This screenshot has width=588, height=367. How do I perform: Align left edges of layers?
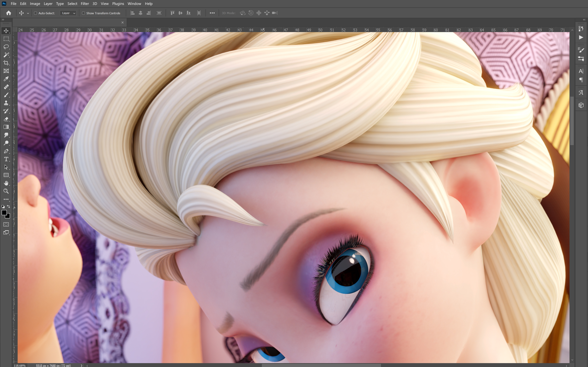pyautogui.click(x=133, y=13)
